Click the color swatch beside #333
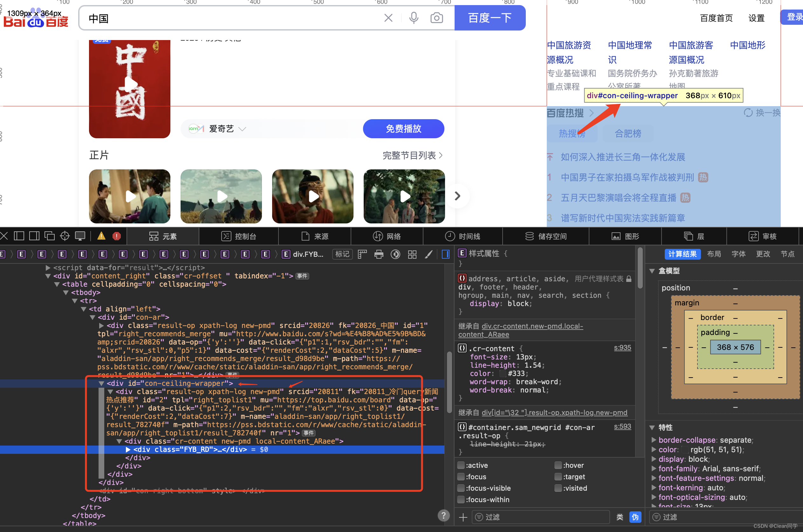The image size is (803, 532). tap(503, 373)
